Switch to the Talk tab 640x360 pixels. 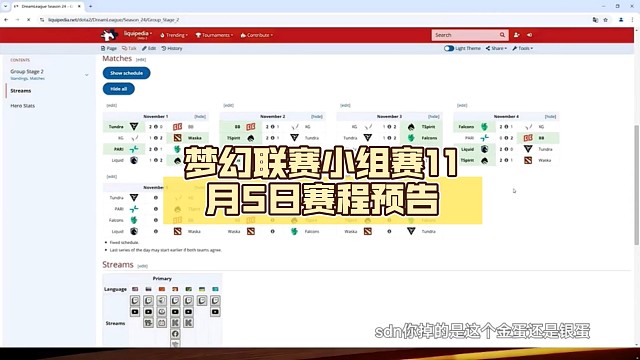click(129, 48)
